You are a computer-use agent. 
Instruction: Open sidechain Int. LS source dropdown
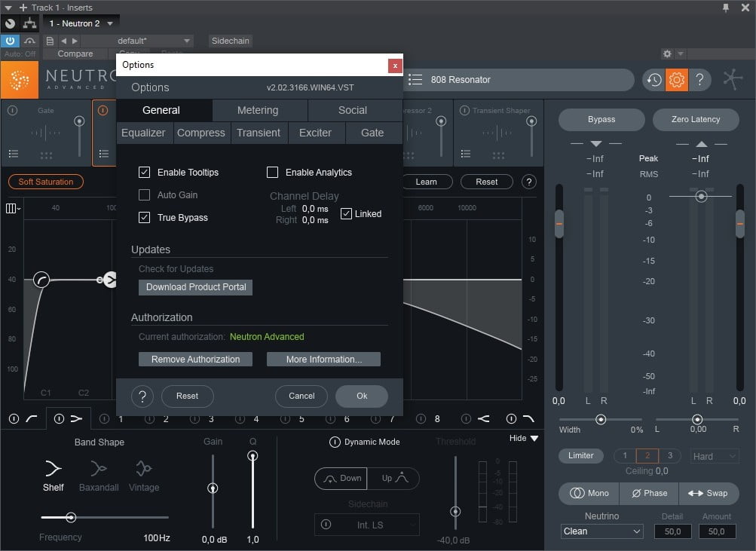click(x=367, y=525)
